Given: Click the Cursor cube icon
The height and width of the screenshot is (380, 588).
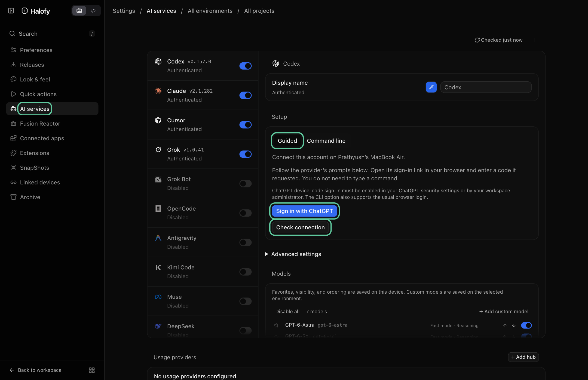Looking at the screenshot, I should tap(158, 120).
